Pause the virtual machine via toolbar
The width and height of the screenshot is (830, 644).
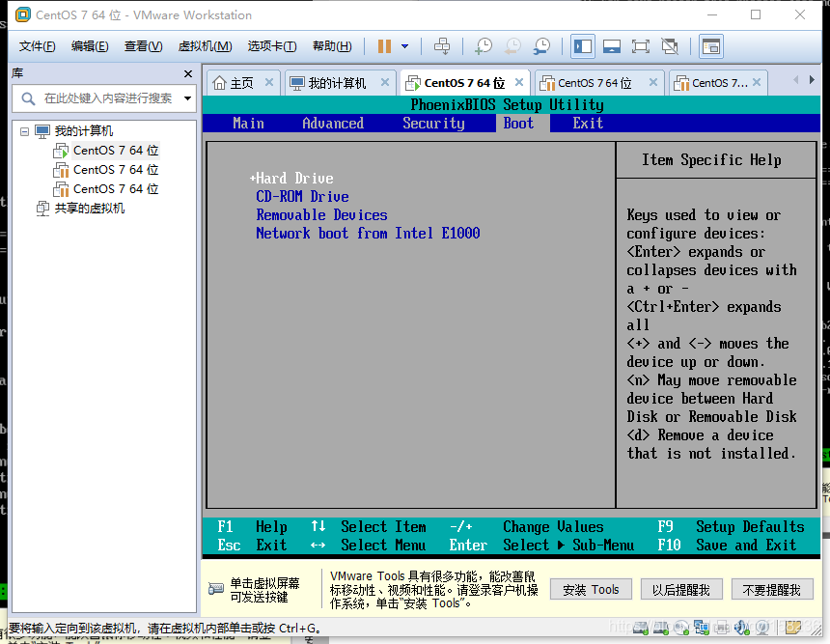(384, 46)
